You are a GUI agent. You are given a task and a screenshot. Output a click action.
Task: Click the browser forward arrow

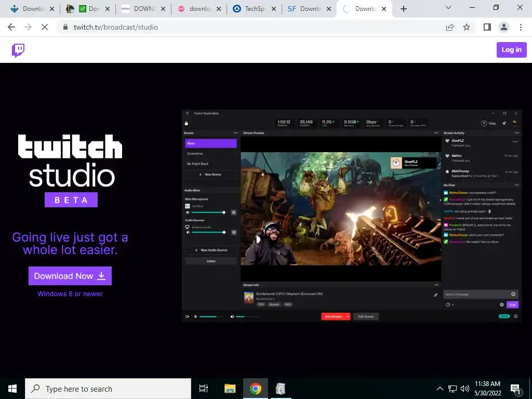click(28, 27)
